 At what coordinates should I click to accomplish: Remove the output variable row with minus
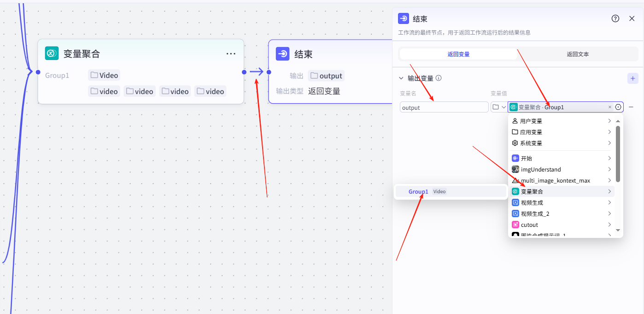click(x=631, y=107)
